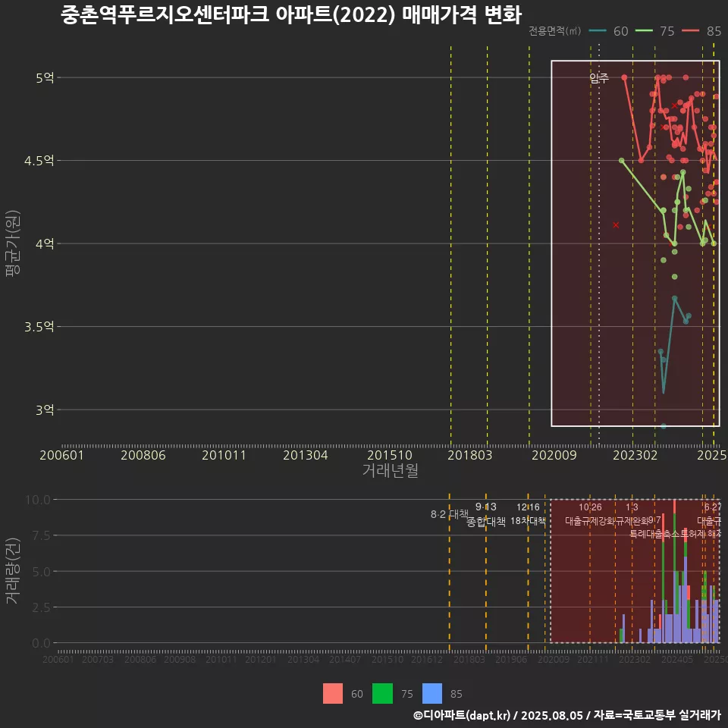Click the teal 60㎡ line swatch in top legend
Screen dimensions: 728x728
[x=598, y=31]
